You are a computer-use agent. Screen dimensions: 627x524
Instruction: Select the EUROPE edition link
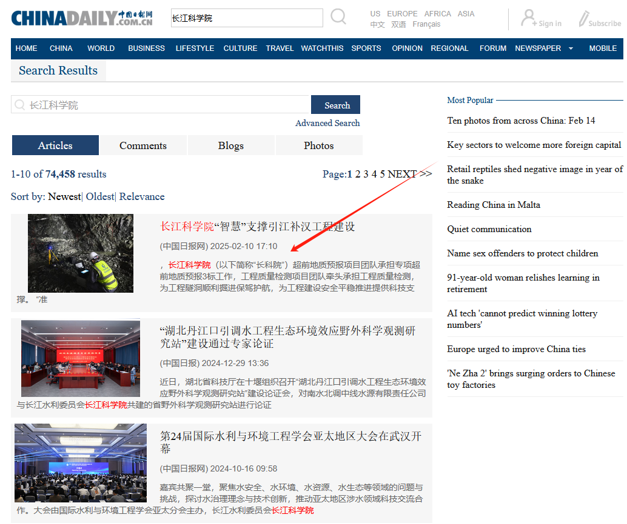(402, 14)
